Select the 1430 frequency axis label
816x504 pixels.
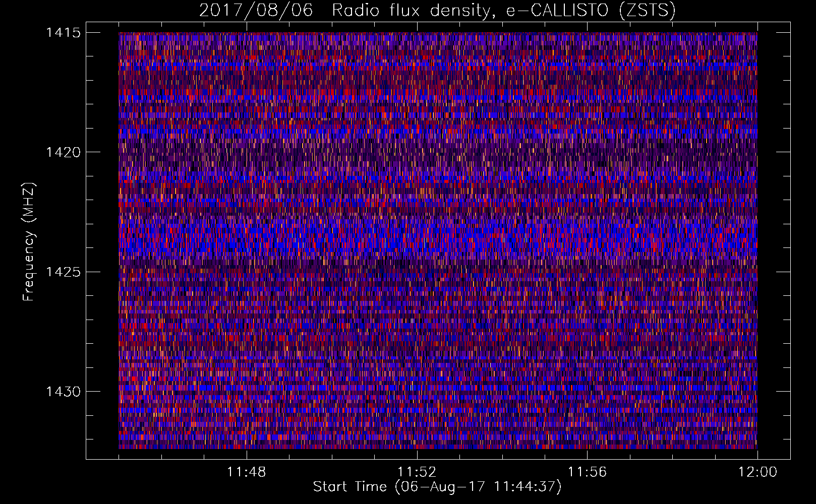pos(63,392)
